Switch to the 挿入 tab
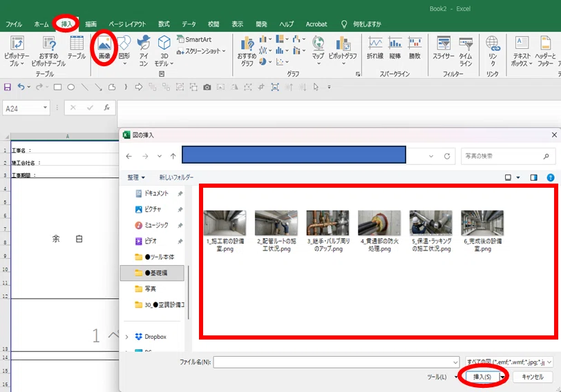The image size is (561, 392). [x=66, y=24]
